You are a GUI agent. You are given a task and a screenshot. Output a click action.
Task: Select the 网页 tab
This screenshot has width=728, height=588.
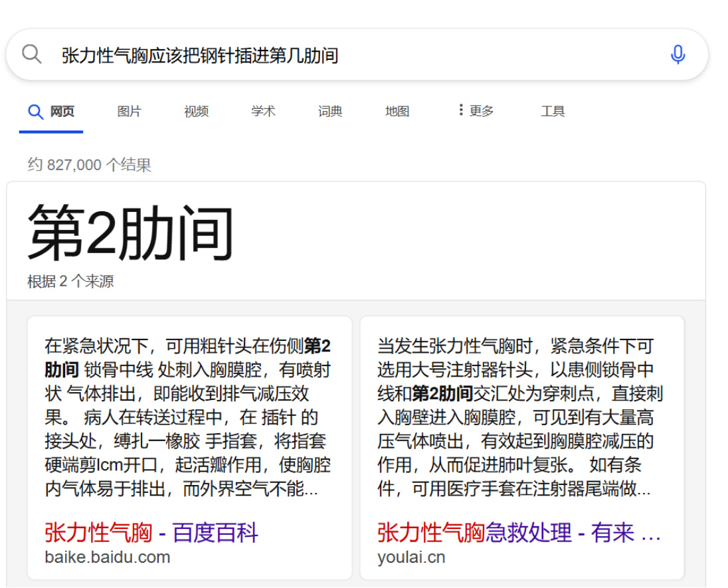[51, 112]
